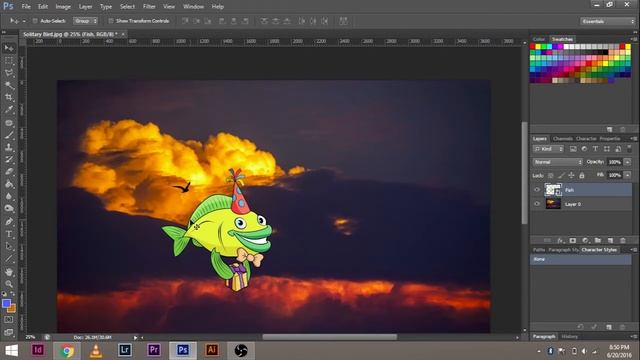
Task: Create new adjustment layer icon
Action: point(585,240)
